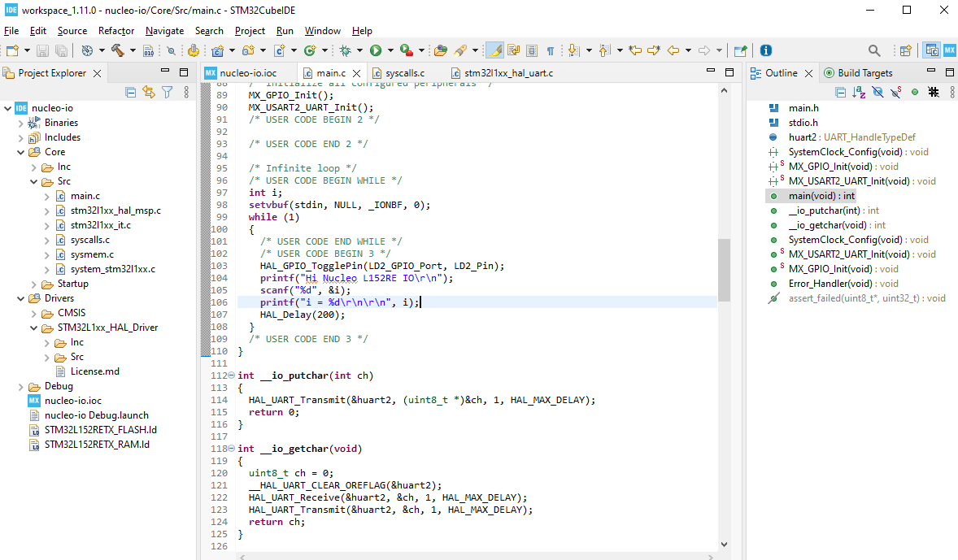Click the new C source folder icon
This screenshot has width=958, height=560.
coord(248,50)
